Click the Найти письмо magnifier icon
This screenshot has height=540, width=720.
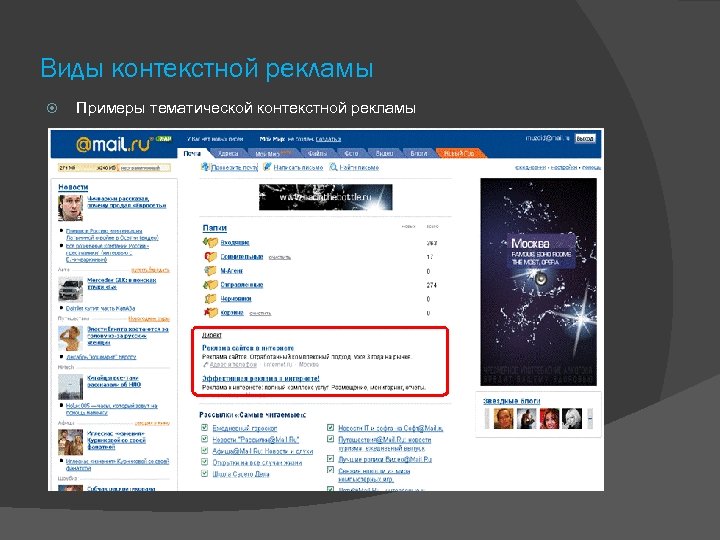coord(333,167)
